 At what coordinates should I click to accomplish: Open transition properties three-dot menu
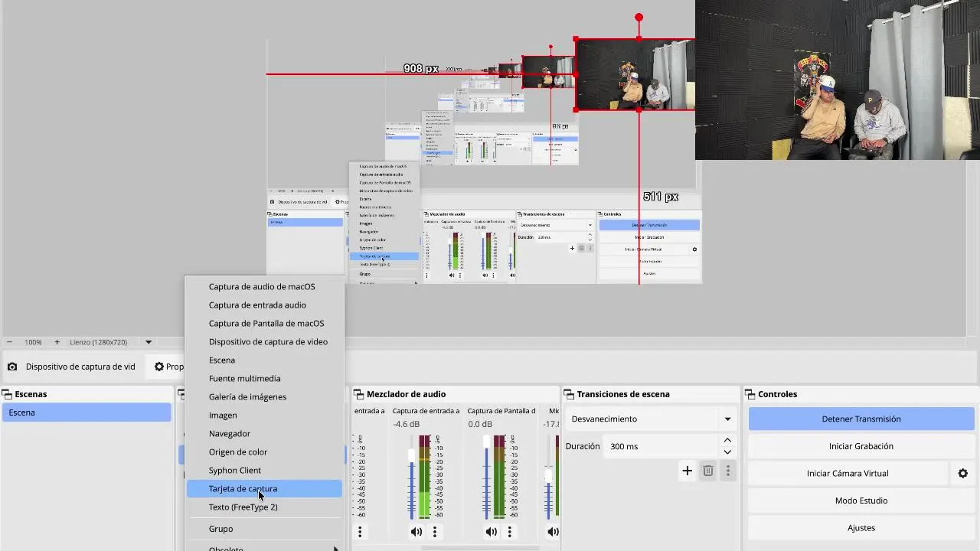pos(727,471)
